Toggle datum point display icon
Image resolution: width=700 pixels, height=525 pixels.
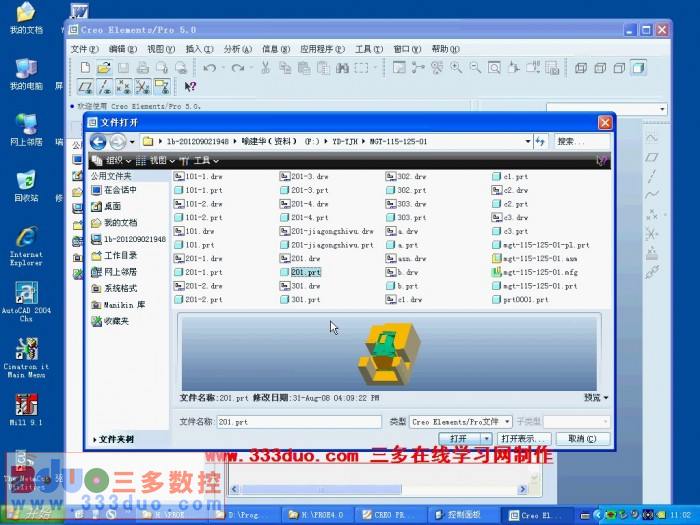[123, 87]
